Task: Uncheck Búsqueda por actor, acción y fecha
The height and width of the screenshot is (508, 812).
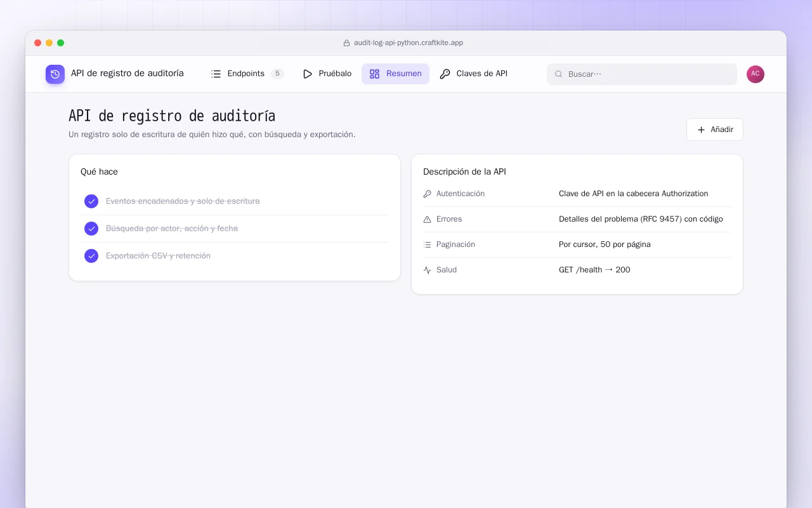Action: point(91,229)
